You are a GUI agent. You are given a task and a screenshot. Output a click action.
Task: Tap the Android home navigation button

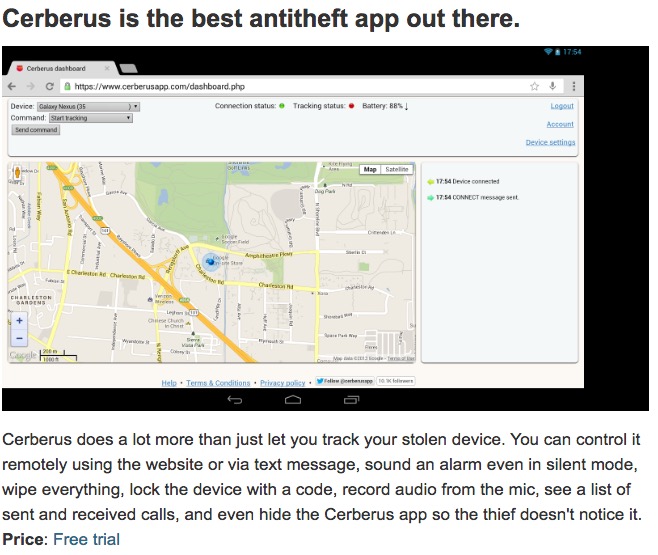293,399
